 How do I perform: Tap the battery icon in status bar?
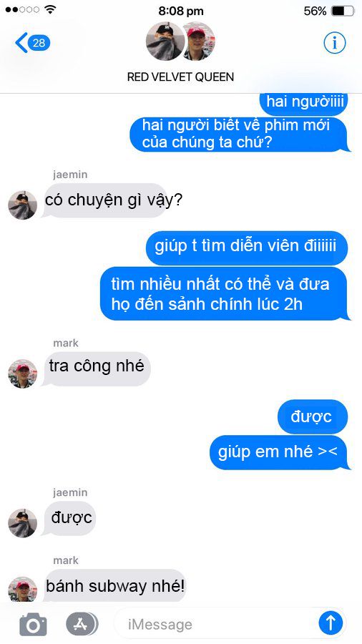coord(343,11)
